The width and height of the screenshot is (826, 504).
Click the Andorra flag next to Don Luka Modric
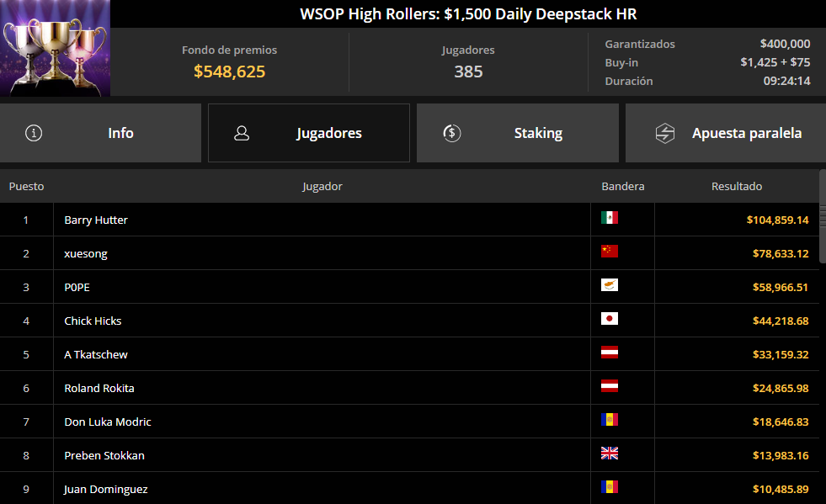610,420
